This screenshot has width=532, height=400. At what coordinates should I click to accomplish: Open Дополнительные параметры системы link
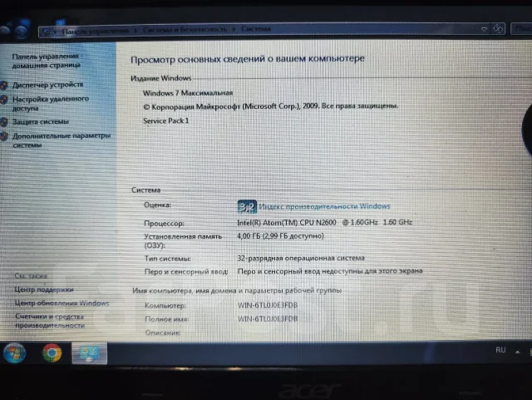(62, 141)
